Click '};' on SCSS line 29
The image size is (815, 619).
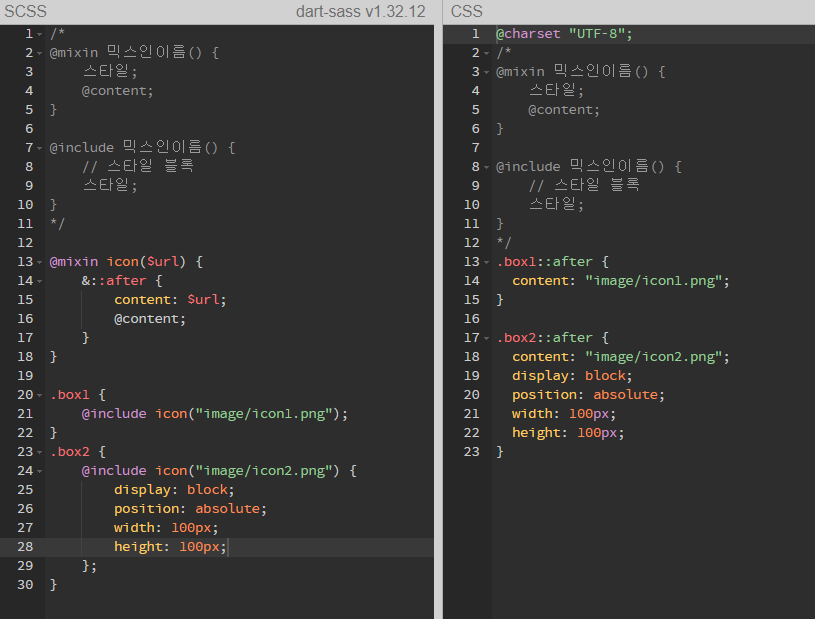coord(89,565)
